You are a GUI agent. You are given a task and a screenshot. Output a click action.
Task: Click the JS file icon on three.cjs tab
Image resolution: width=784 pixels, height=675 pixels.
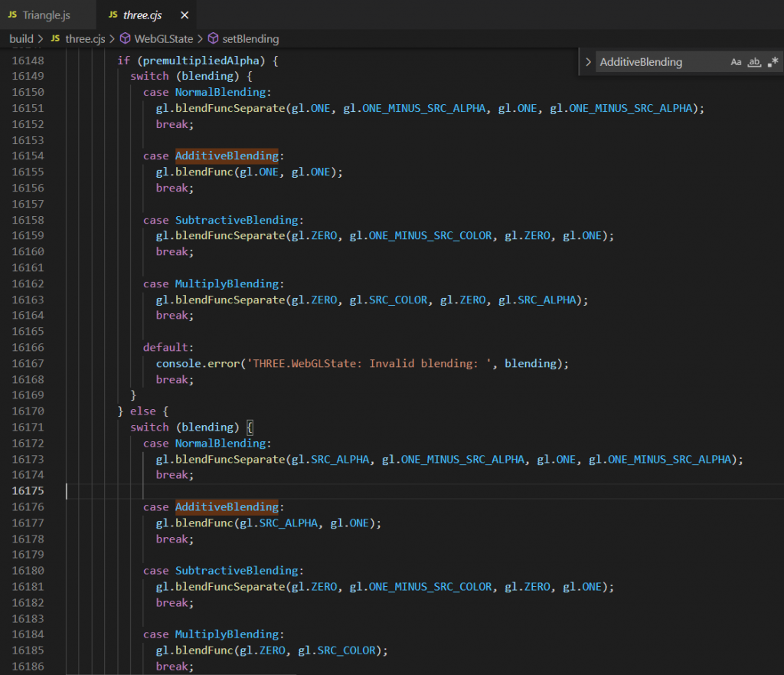coord(113,15)
